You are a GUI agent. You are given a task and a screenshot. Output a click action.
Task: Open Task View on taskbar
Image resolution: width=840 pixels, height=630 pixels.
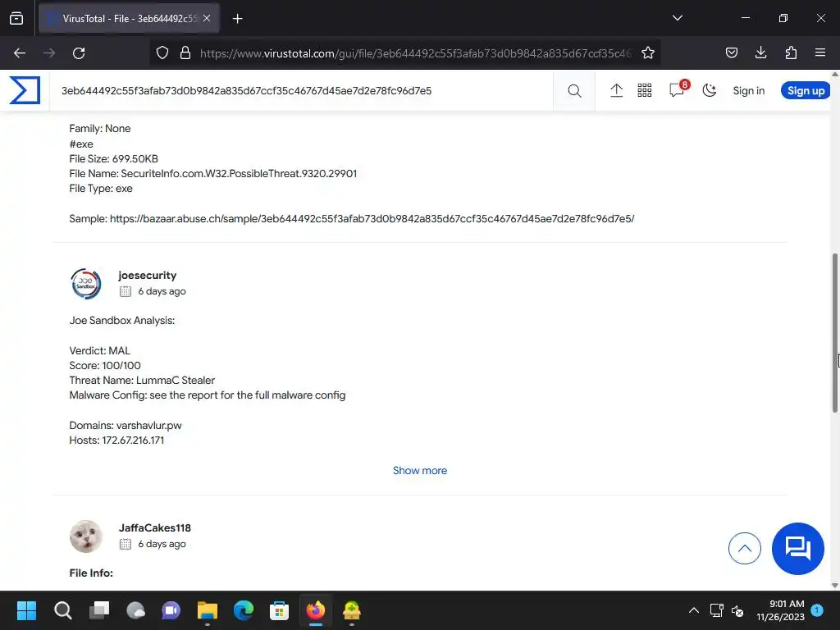99,610
